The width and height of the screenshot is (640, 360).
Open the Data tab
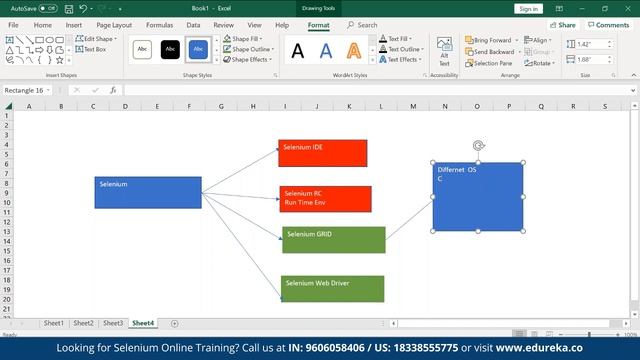(193, 25)
